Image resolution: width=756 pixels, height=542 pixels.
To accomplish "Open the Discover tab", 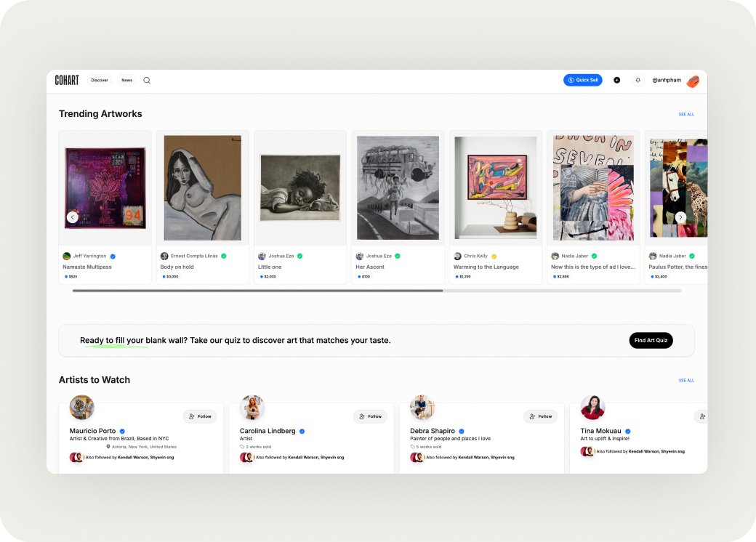I will click(100, 80).
